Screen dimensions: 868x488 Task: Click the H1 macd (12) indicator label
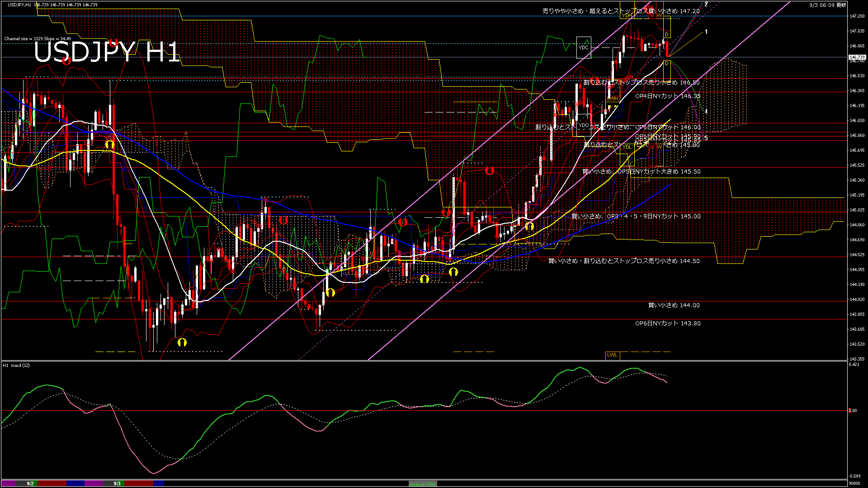tap(16, 365)
